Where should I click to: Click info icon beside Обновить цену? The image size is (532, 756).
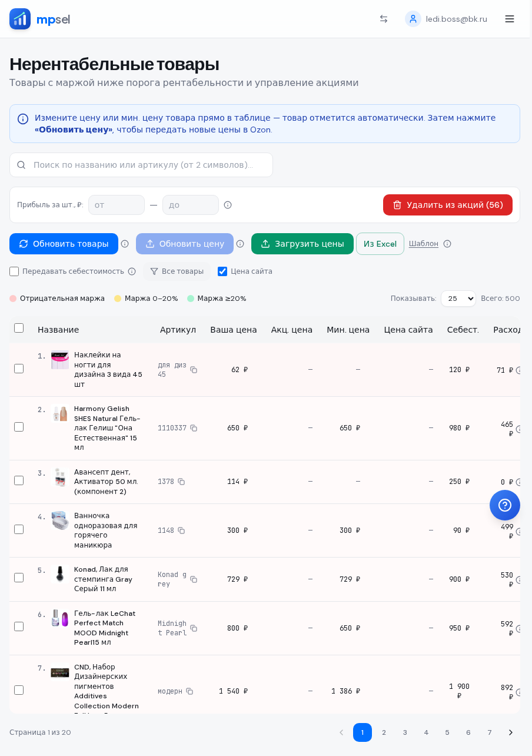point(240,244)
